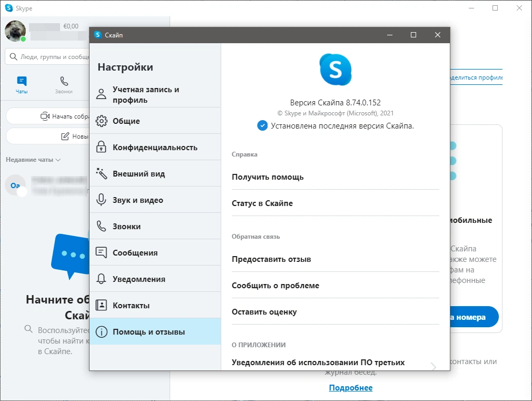The width and height of the screenshot is (532, 401).
Task: Select the Help and feedback info icon
Action: pos(101,331)
